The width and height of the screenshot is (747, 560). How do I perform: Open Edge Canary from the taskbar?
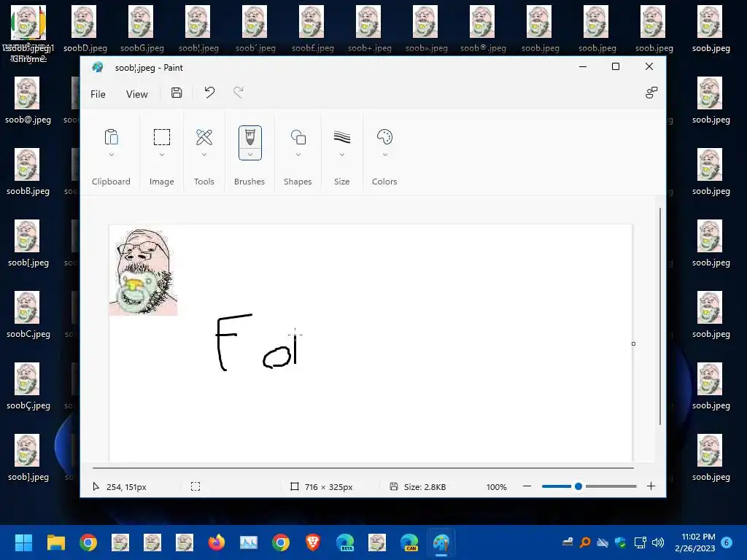click(409, 542)
